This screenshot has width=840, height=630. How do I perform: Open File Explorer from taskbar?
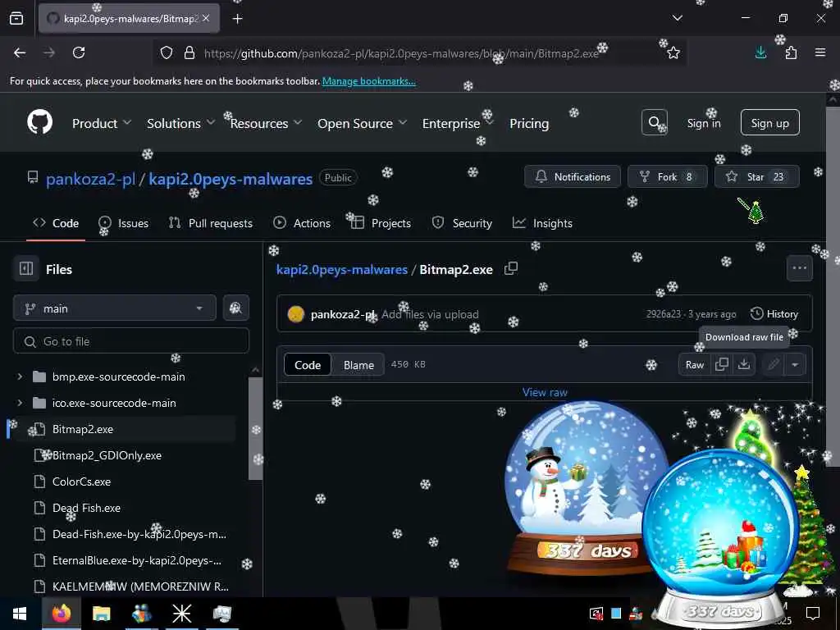(x=101, y=614)
